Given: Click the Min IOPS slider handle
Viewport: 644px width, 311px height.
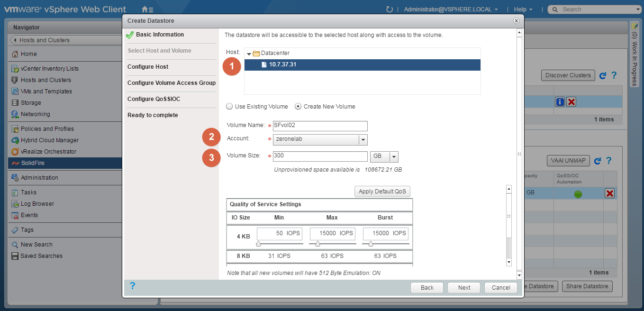Looking at the screenshot, I should click(258, 244).
